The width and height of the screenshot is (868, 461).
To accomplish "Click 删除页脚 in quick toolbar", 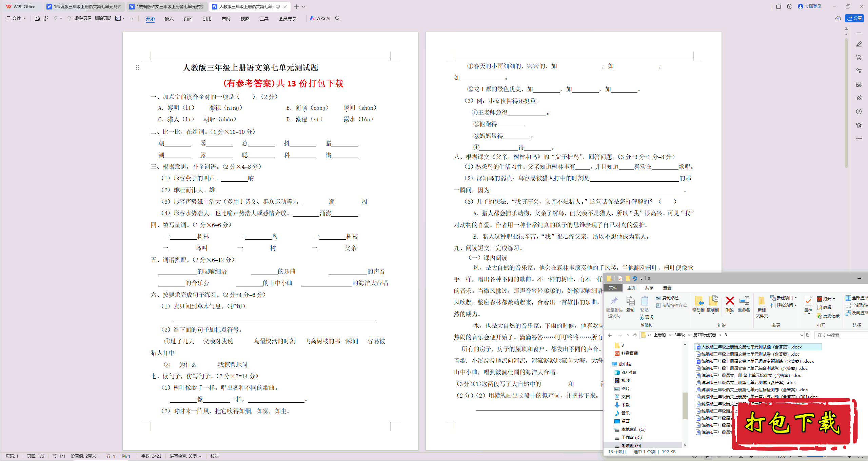I will pyautogui.click(x=103, y=18).
